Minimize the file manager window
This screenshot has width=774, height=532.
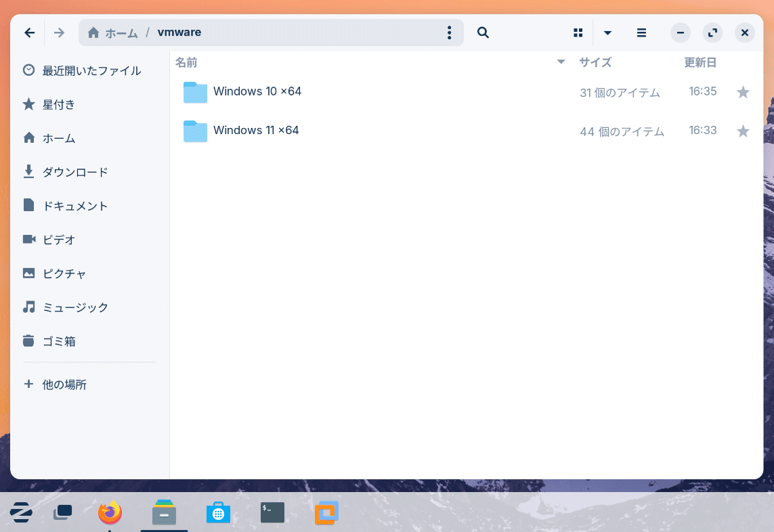(680, 32)
